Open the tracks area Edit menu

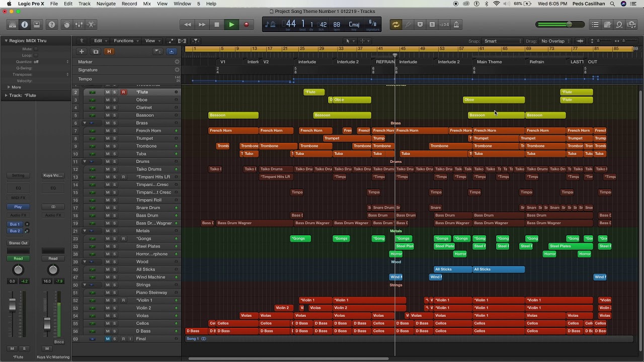(x=100, y=41)
